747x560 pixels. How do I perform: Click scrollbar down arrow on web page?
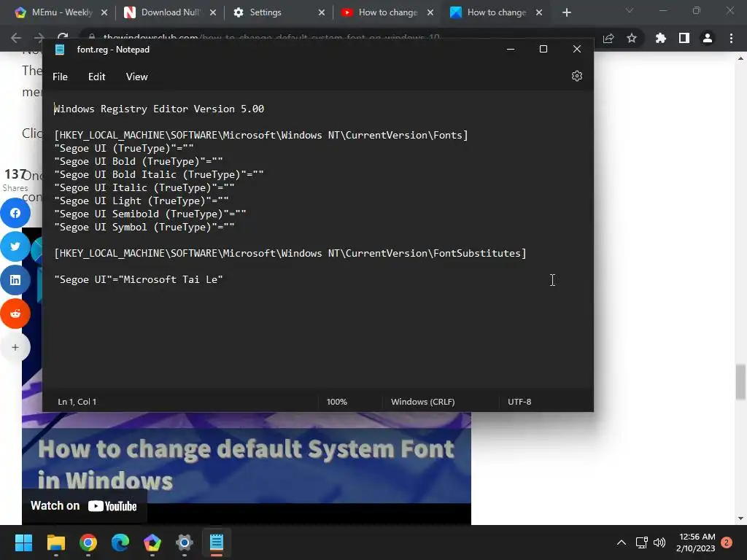740,518
